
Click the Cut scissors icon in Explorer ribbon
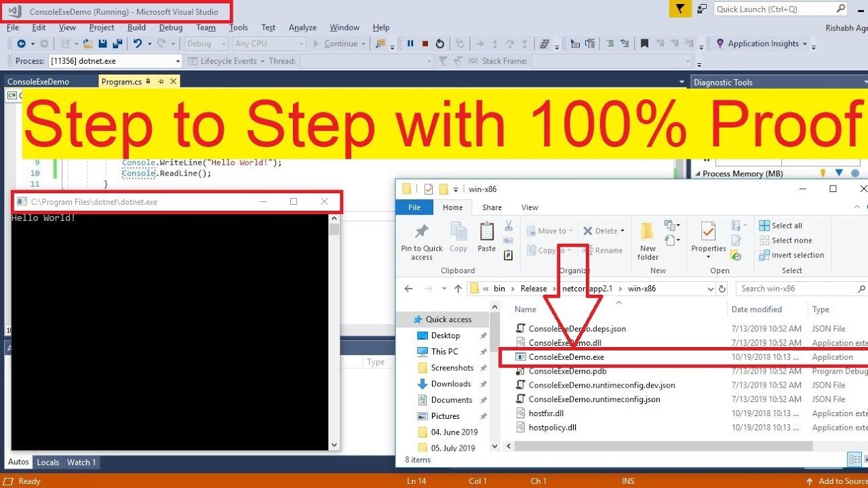pyautogui.click(x=509, y=226)
